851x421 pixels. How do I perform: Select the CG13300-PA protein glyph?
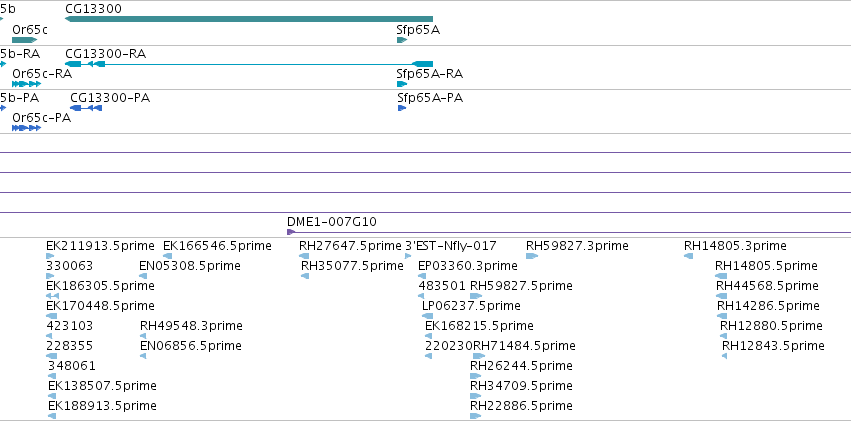pos(86,108)
